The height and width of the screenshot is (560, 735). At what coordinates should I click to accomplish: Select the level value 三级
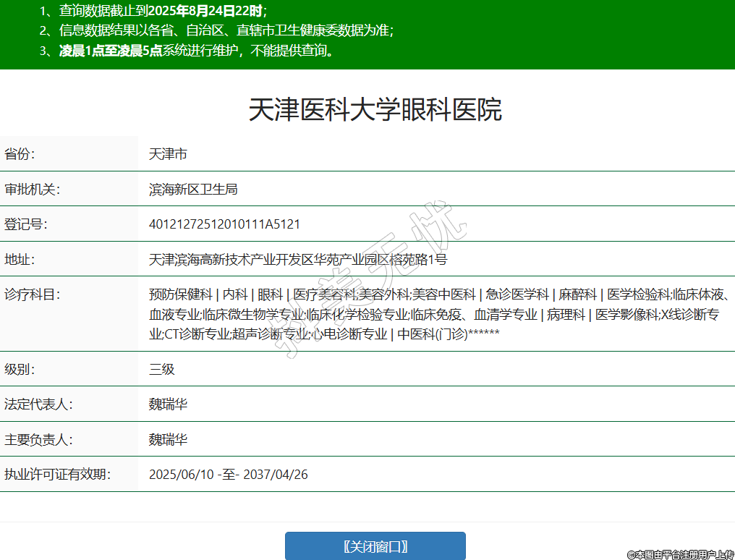click(x=162, y=369)
